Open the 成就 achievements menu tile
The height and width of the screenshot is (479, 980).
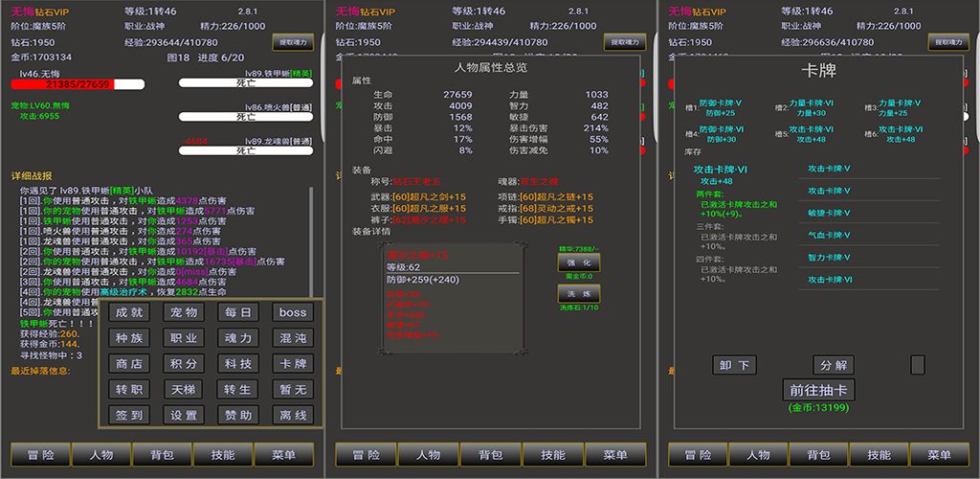(129, 312)
